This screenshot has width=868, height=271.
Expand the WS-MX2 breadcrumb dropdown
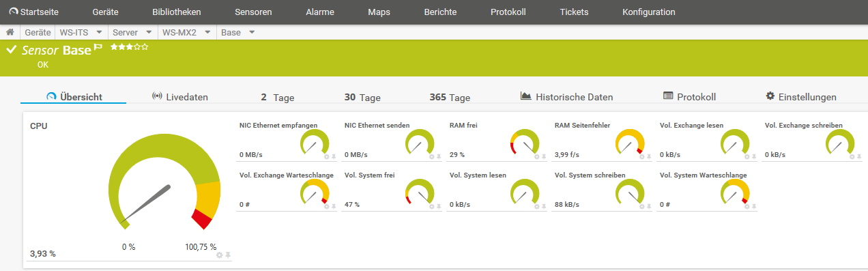tap(207, 32)
